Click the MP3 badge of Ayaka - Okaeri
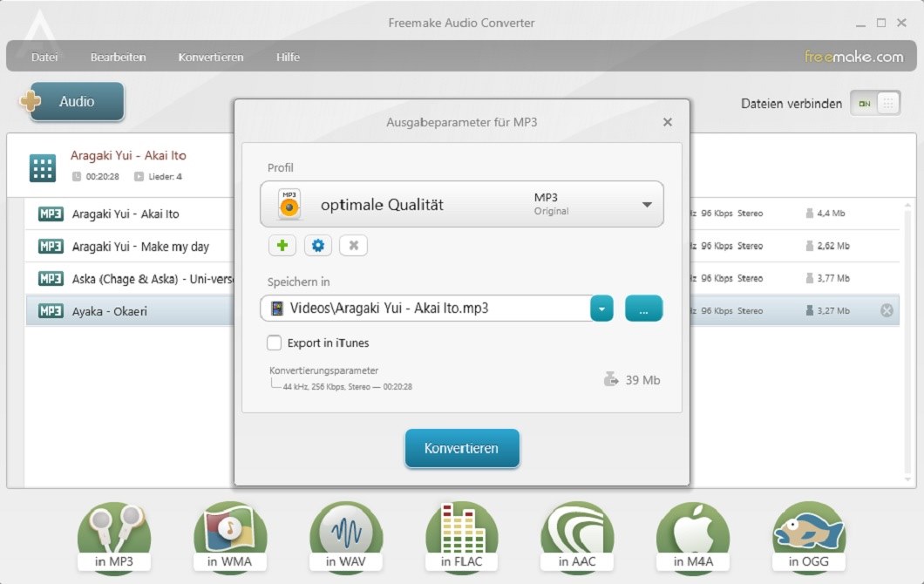924x584 pixels. (51, 310)
